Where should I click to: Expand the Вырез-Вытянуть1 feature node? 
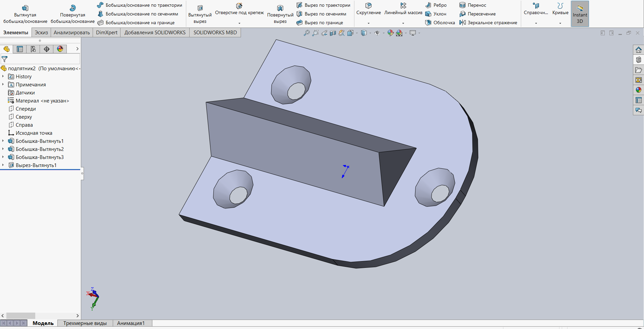(3, 165)
